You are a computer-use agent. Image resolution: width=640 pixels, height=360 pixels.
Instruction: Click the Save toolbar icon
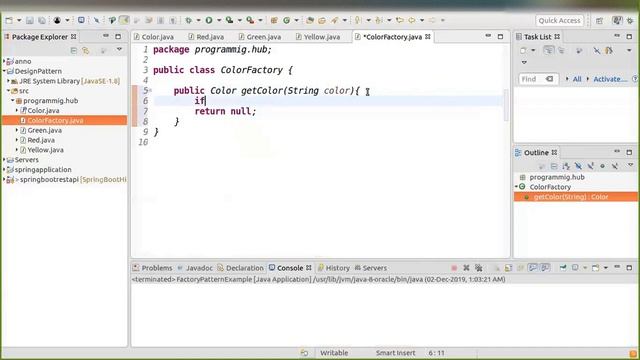click(x=29, y=20)
